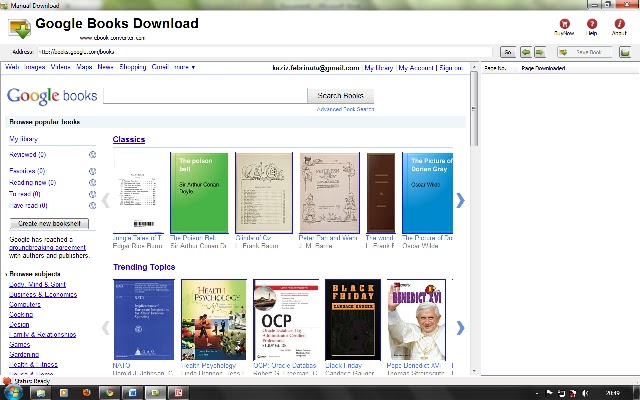Click the icon next to To read shelf
This screenshot has width=640, height=400.
click(93, 194)
